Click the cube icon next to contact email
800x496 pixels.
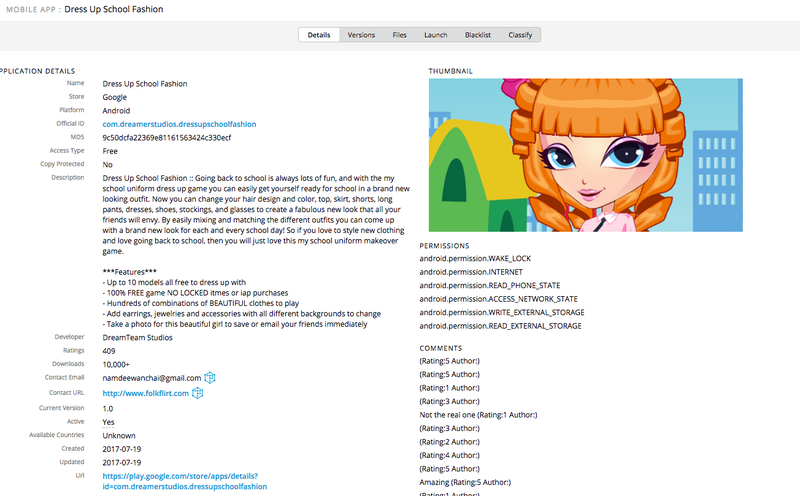(x=210, y=378)
